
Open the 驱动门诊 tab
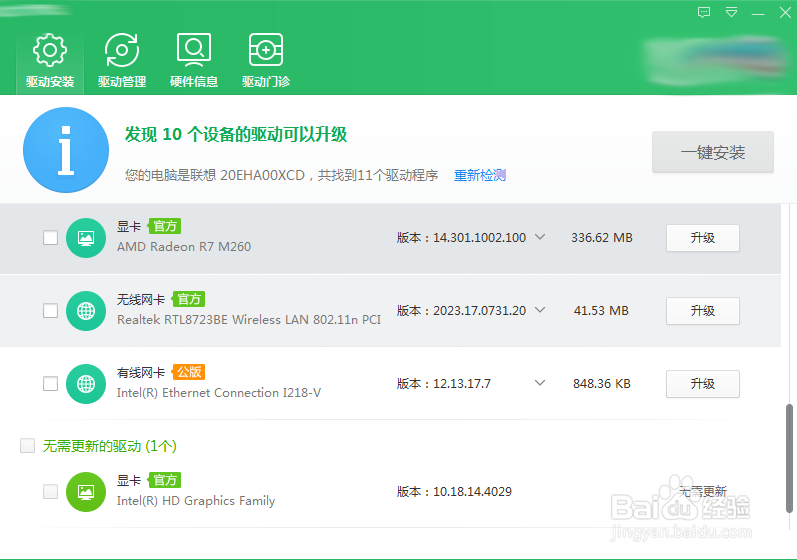click(266, 60)
